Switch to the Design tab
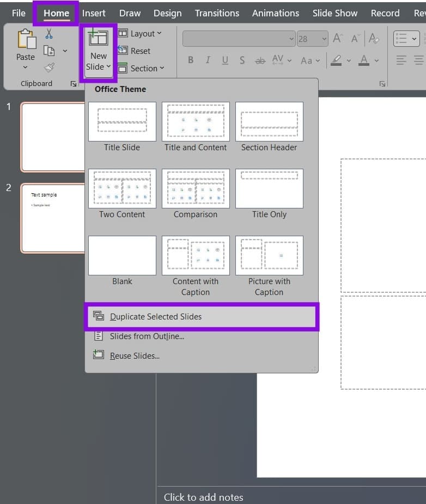Screen dimensions: 426x504 168,13
